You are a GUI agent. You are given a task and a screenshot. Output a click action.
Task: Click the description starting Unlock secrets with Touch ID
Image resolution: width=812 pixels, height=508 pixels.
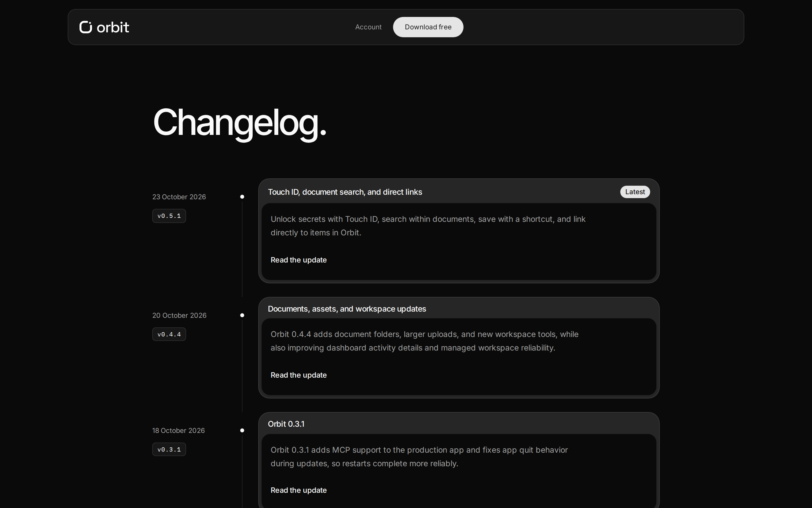[428, 226]
